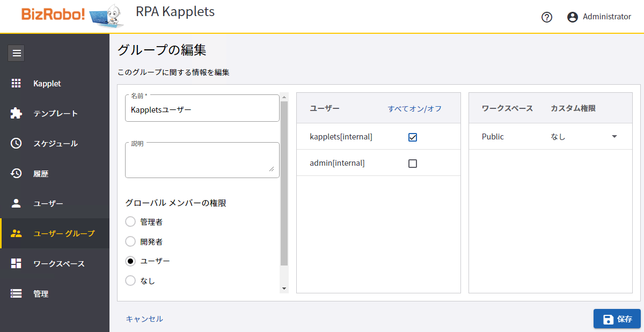Click the グローバル メンバーの権限 label
Image resolution: width=644 pixels, height=332 pixels.
pos(175,203)
